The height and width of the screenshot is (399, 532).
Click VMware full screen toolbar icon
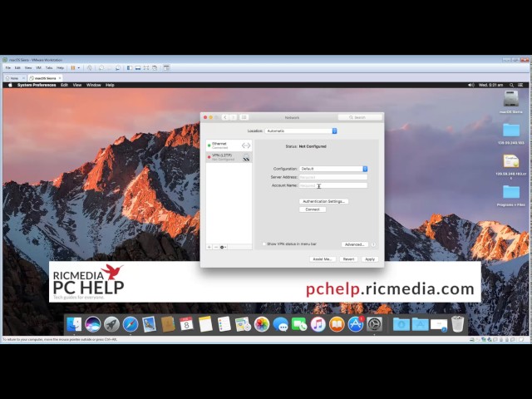146,68
